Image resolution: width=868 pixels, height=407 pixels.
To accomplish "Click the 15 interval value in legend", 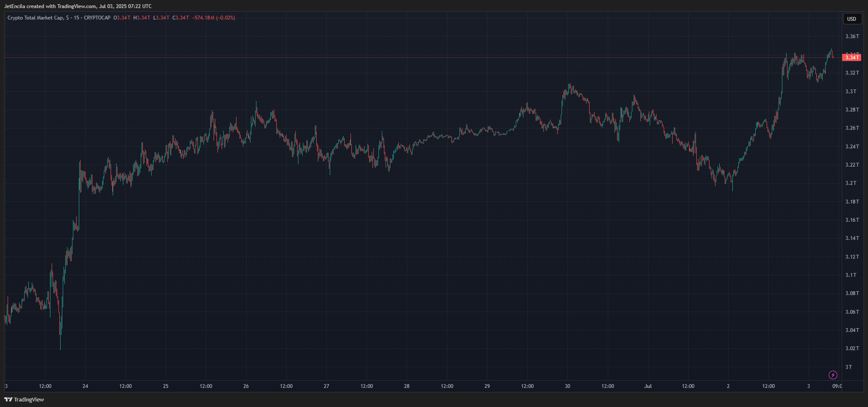I will (x=76, y=18).
